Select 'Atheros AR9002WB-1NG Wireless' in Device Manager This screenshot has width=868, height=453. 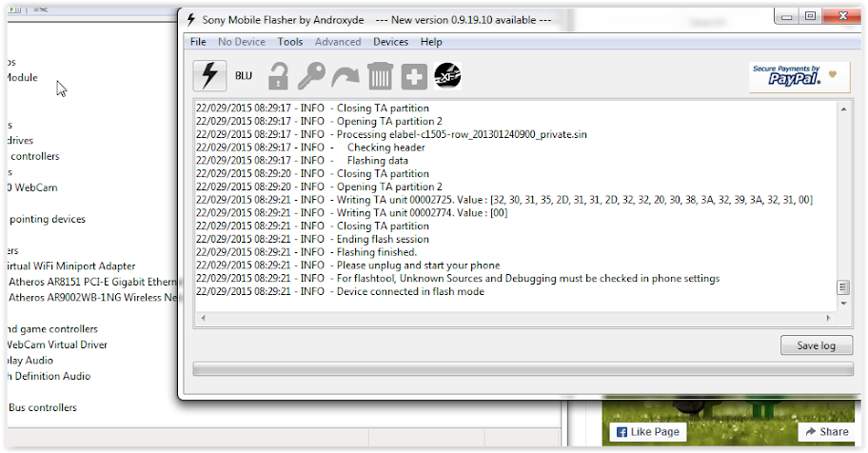(x=92, y=297)
